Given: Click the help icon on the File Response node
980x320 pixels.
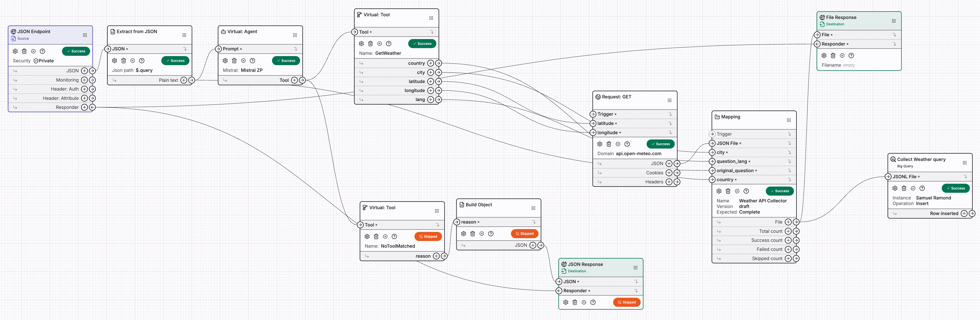Looking at the screenshot, I should pos(852,56).
